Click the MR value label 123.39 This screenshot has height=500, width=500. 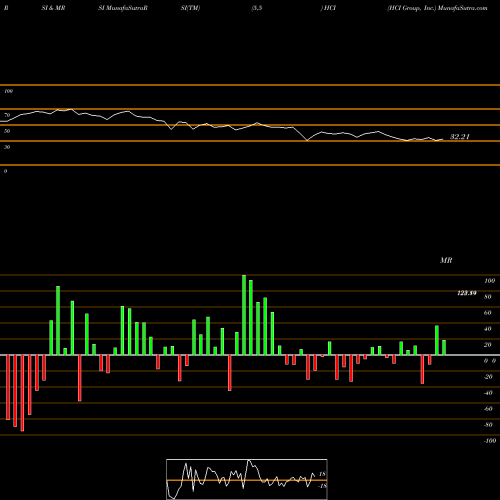click(467, 293)
